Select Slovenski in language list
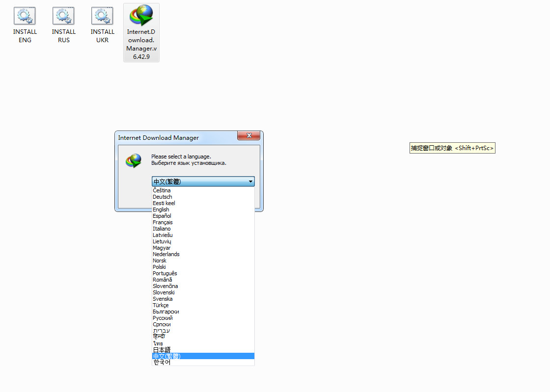Screen dimensions: 550x392 point(203,292)
